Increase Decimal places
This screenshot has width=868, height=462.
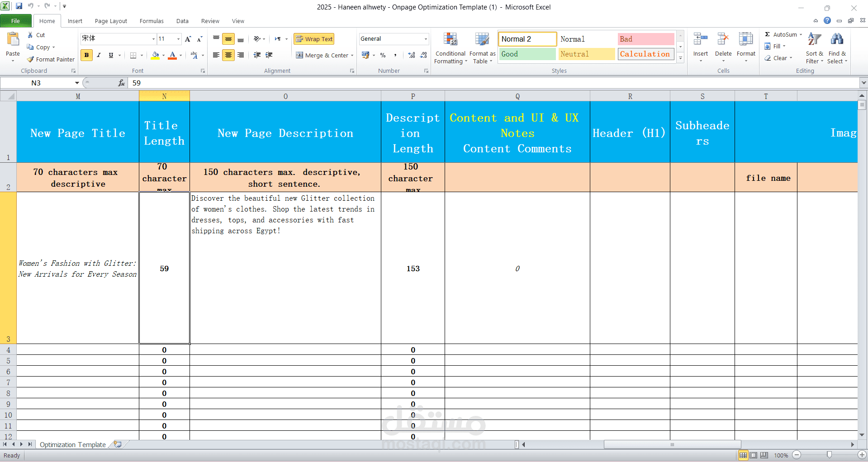411,55
